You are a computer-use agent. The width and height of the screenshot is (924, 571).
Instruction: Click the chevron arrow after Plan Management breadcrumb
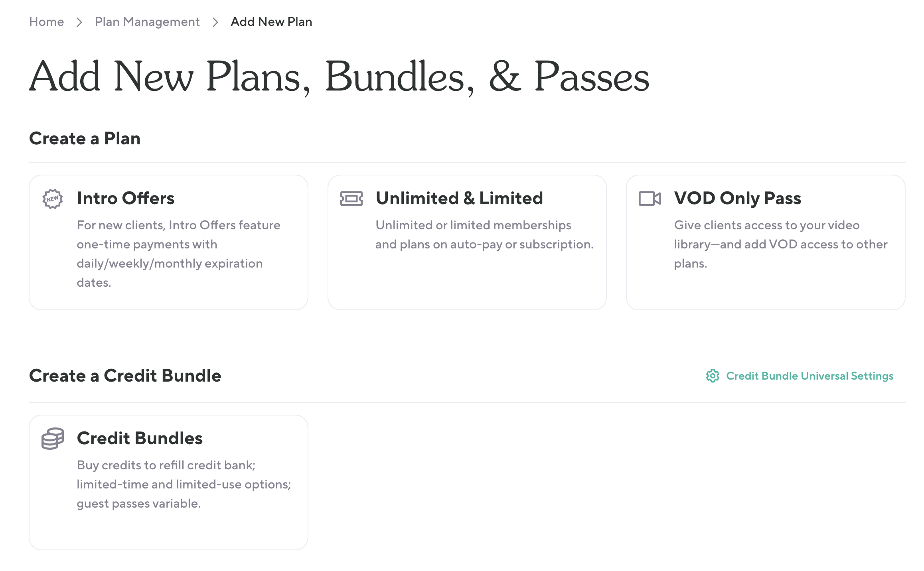(215, 22)
